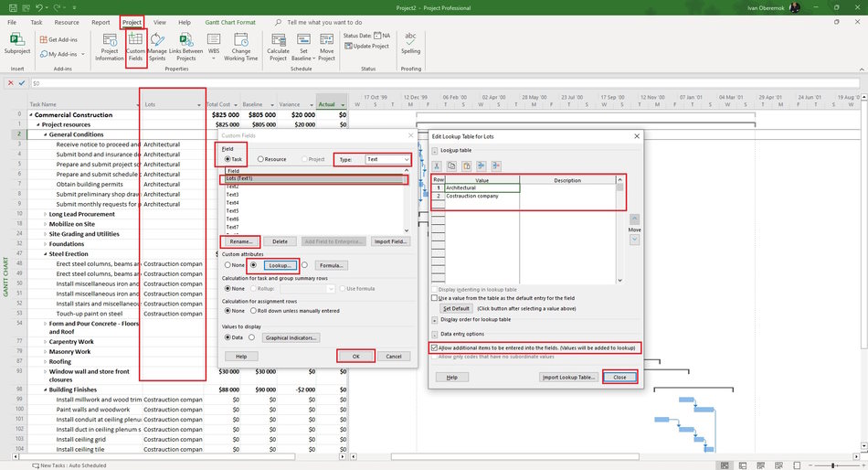Click Cut Row icon in lookup table toolbar
Viewport: 868px width, 470px height.
(437, 166)
